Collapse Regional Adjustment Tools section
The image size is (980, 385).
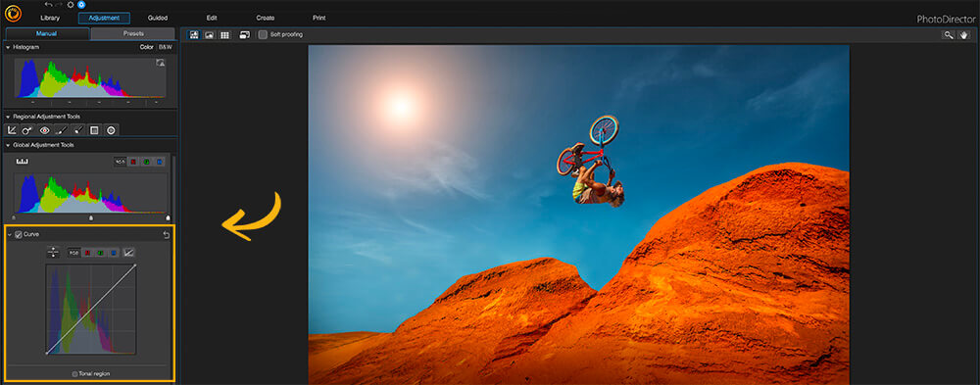coord(8,117)
